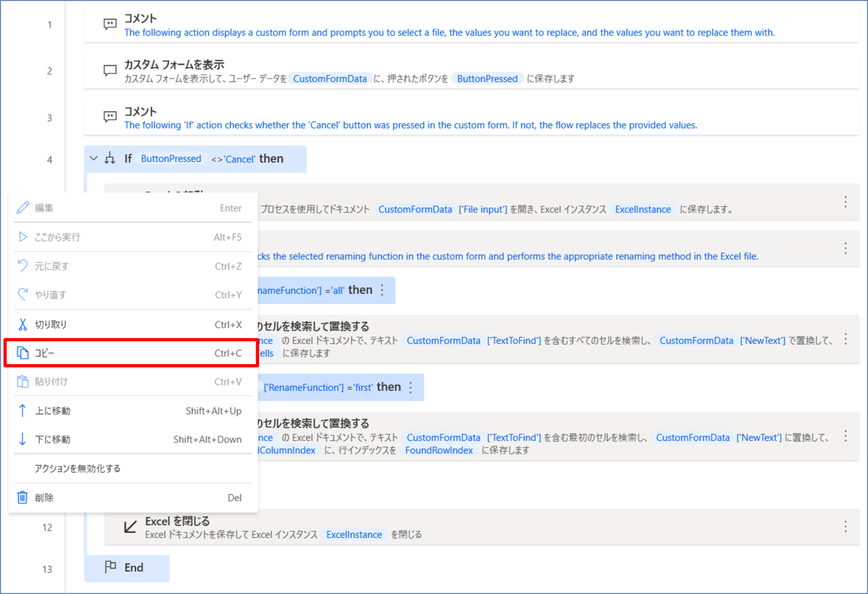Click the Excel close icon on Excel を閉じる
The height and width of the screenshot is (594, 868).
130,526
